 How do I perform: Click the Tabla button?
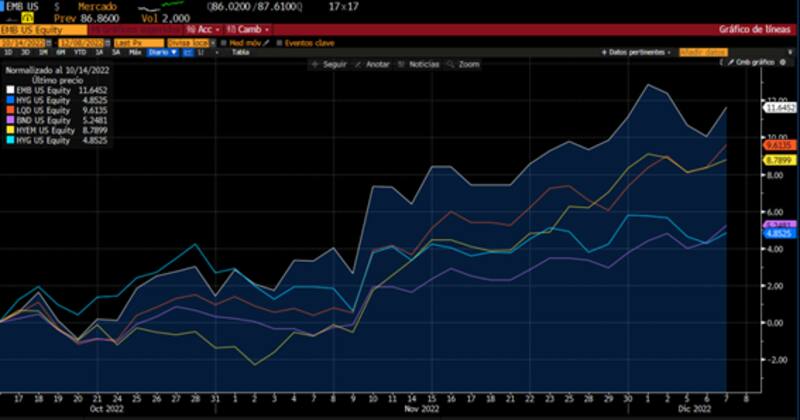[x=240, y=51]
